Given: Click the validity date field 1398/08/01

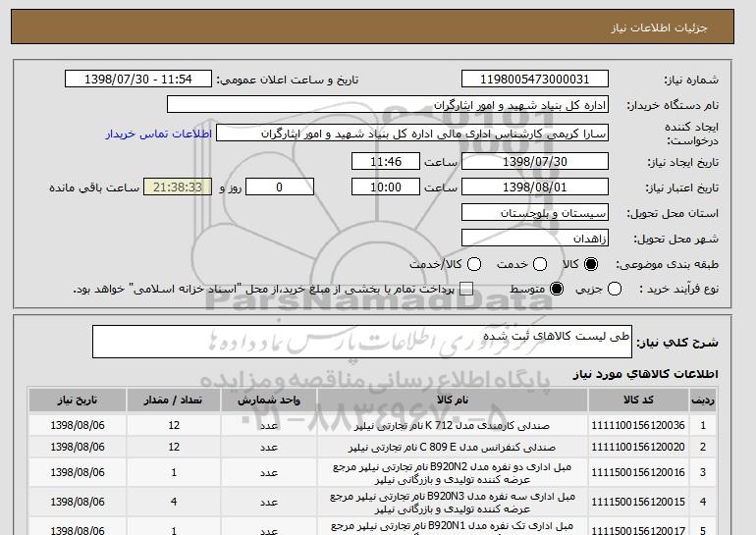Looking at the screenshot, I should click(535, 187).
